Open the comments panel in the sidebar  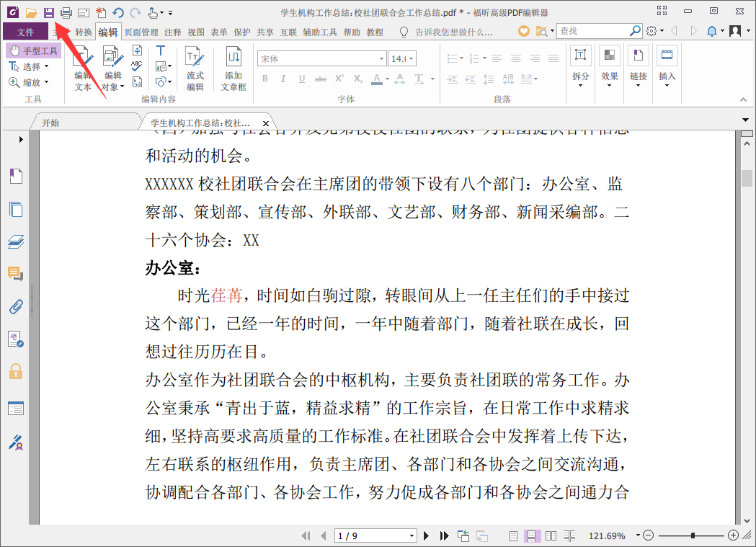coord(16,275)
